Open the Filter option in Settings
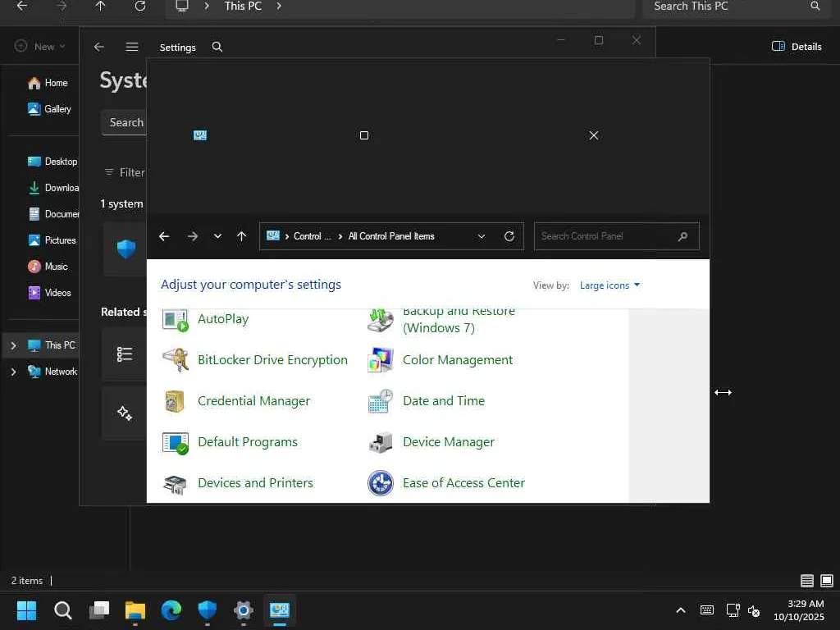840x630 pixels. click(125, 172)
